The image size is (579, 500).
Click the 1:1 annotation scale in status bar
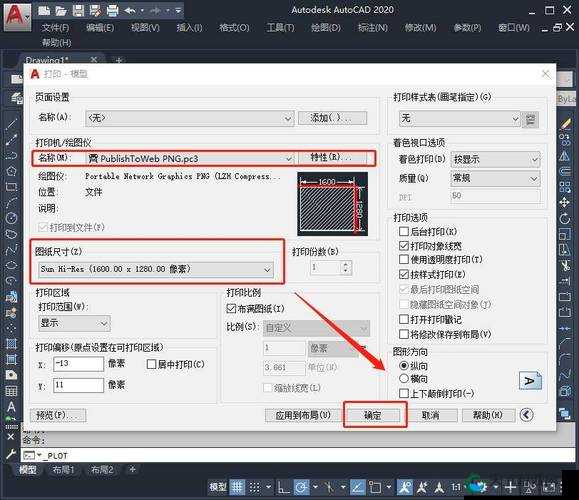coord(456,487)
